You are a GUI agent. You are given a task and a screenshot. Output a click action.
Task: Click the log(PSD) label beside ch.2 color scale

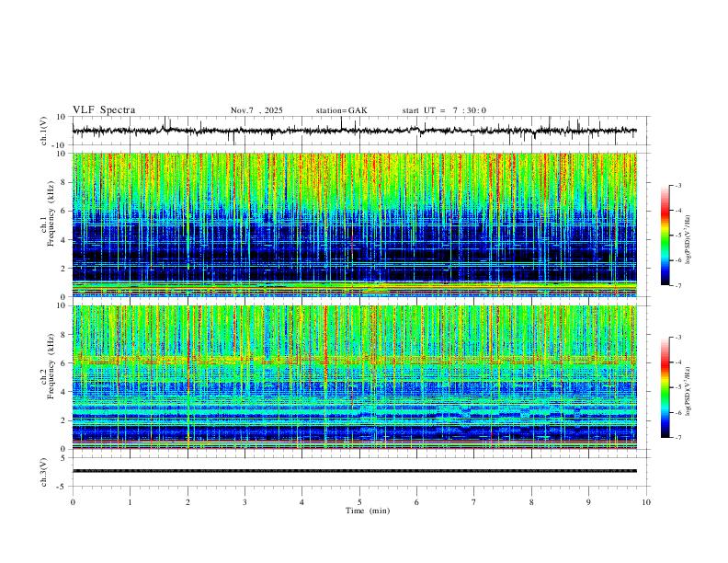(688, 391)
